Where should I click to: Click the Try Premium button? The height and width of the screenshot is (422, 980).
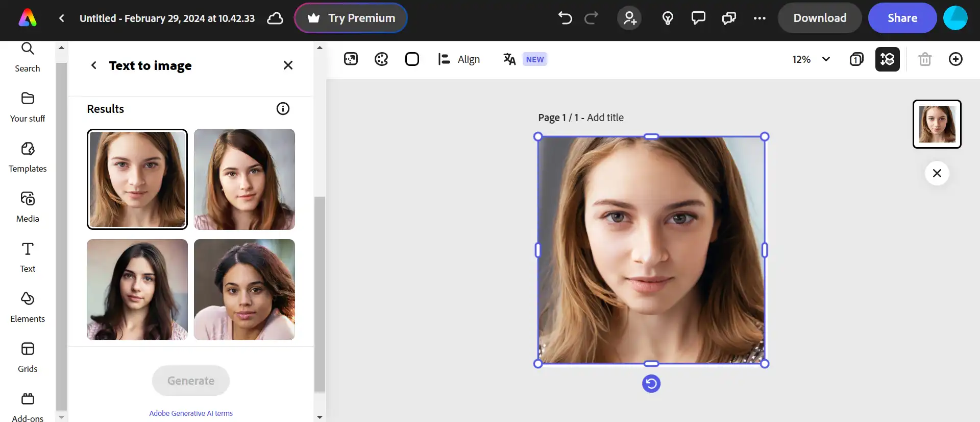pos(351,18)
